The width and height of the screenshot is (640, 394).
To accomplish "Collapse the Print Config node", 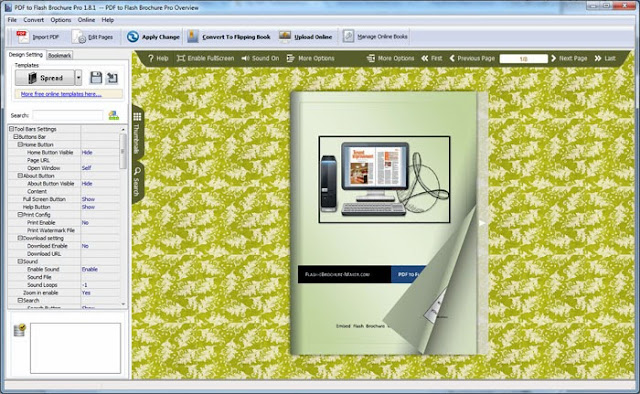I will point(20,215).
